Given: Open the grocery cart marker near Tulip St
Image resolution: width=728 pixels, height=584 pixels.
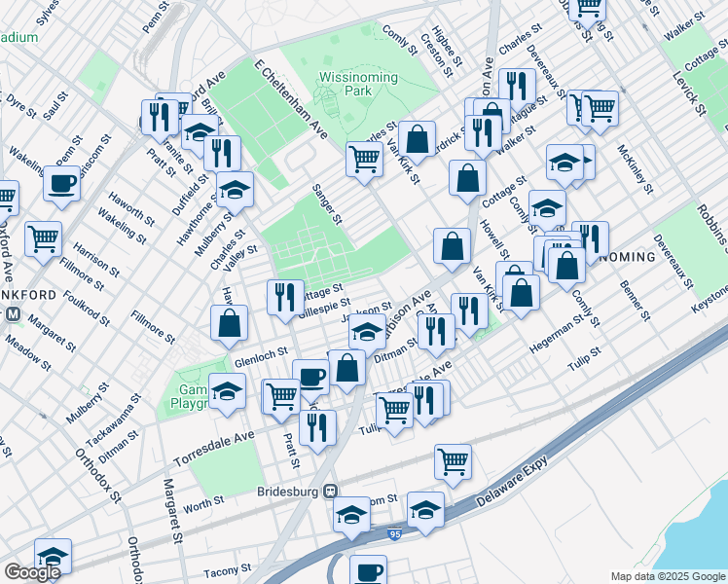Looking at the screenshot, I should (394, 414).
